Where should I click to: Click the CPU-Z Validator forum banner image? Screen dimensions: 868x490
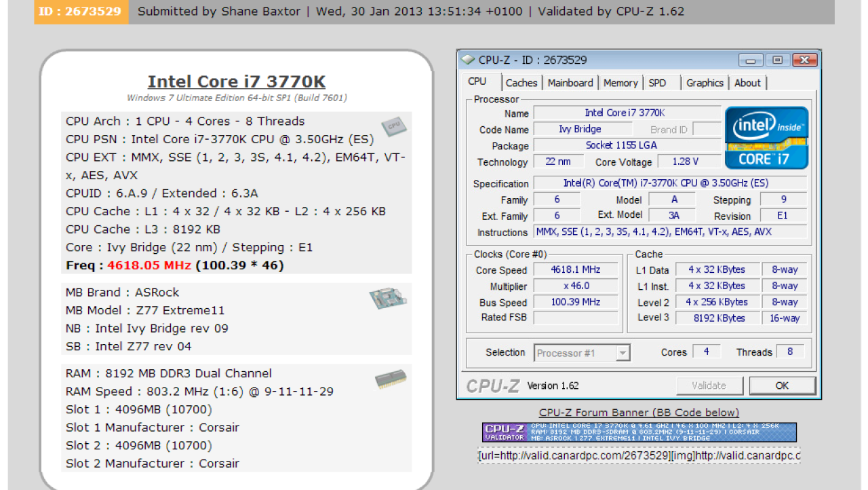point(639,432)
